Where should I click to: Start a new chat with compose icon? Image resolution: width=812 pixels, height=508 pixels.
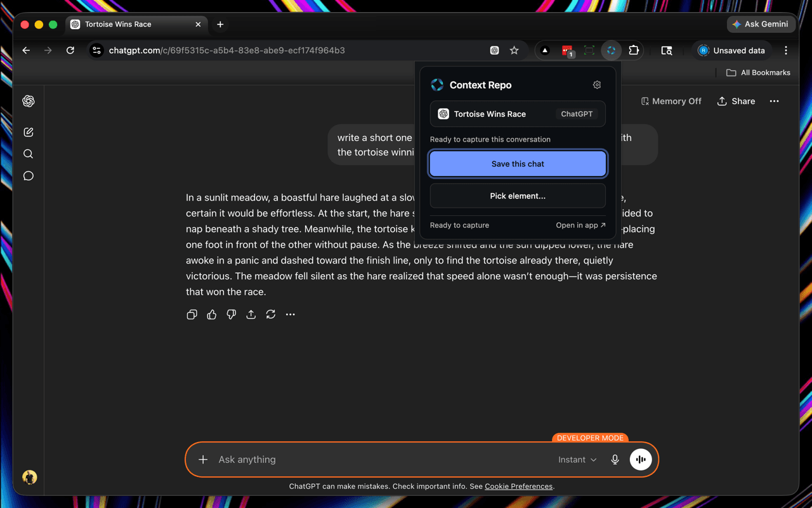click(x=29, y=132)
